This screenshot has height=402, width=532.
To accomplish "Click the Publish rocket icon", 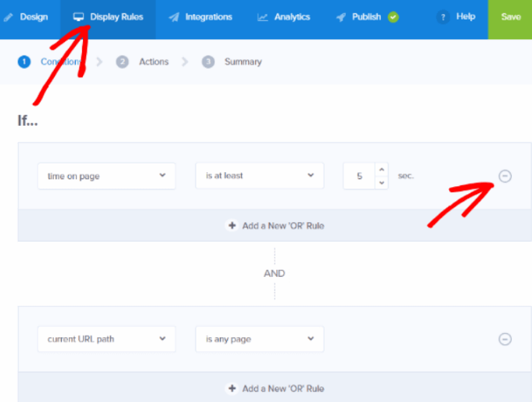I will (x=340, y=17).
